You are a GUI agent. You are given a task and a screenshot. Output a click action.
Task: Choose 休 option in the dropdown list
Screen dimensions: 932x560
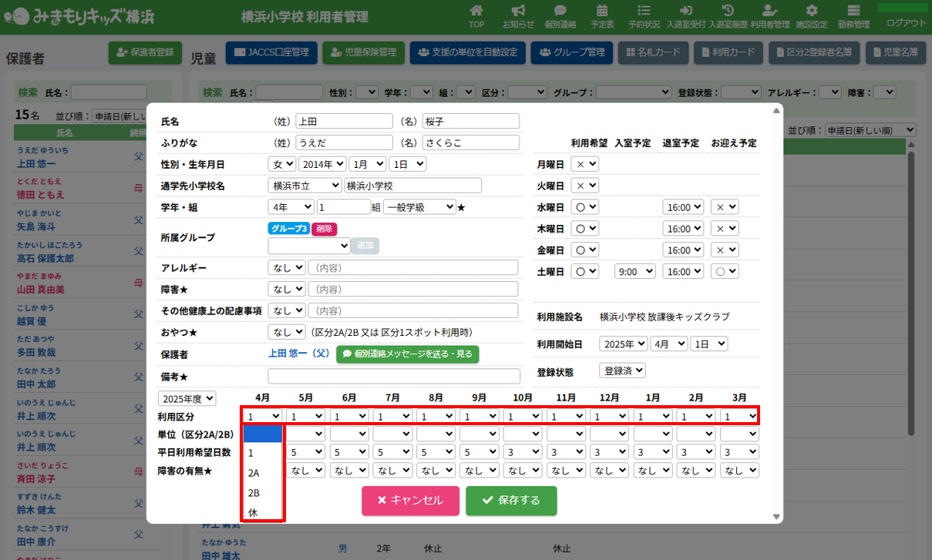point(254,512)
